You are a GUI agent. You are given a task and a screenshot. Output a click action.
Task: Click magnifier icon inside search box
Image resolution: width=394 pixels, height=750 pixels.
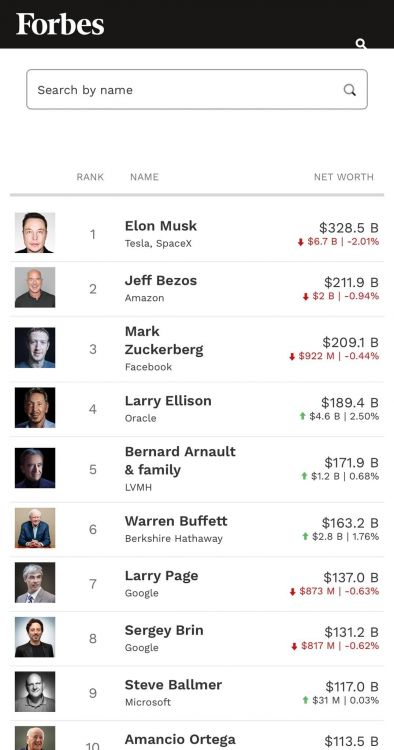(x=350, y=90)
